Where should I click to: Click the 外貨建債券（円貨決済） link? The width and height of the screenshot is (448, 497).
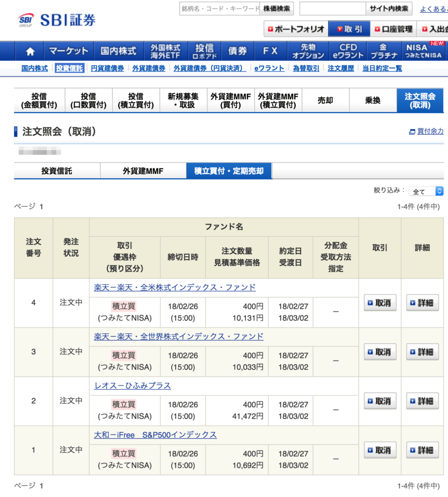(209, 68)
